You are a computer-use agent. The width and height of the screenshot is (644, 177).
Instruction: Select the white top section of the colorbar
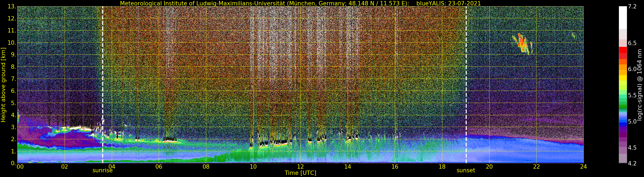coord(623,18)
